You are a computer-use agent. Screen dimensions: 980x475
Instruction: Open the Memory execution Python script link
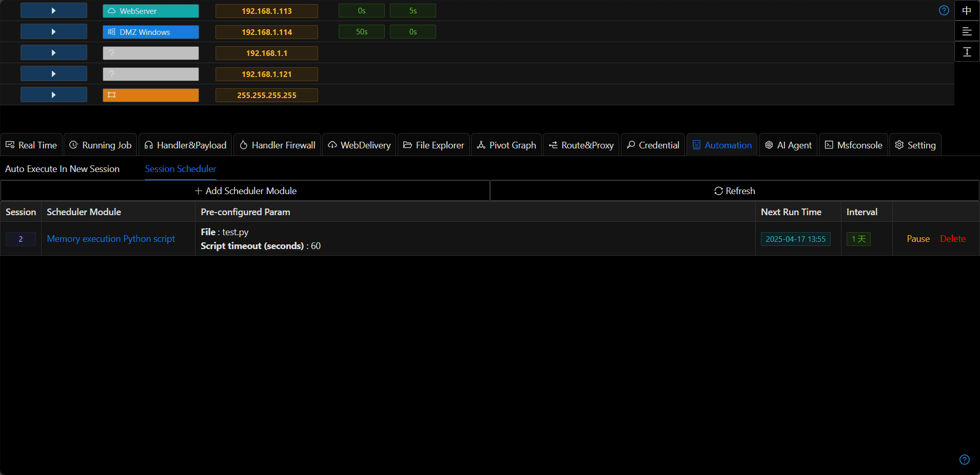pos(111,239)
